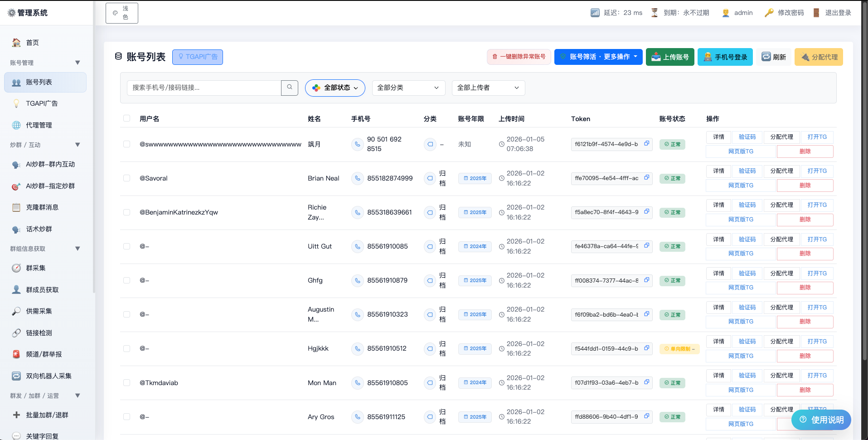Go to 群采集 in the sidebar
This screenshot has width=868, height=440.
[x=36, y=268]
